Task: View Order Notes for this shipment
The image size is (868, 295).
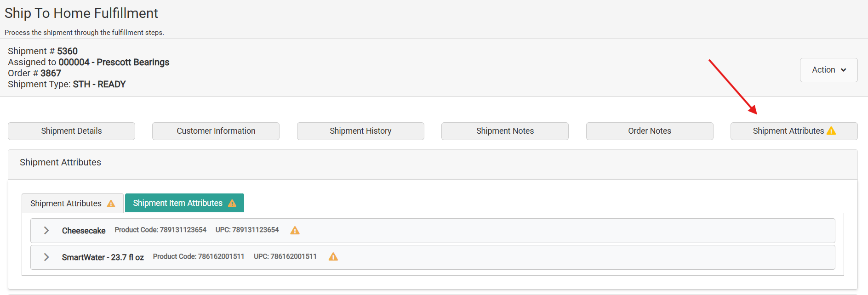Action: [x=650, y=131]
